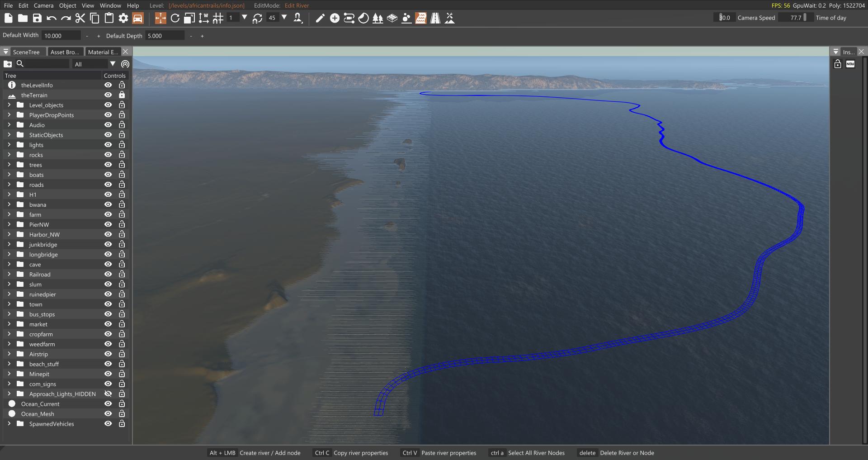Save level with the floppy disk icon
This screenshot has width=868, height=460.
point(37,18)
